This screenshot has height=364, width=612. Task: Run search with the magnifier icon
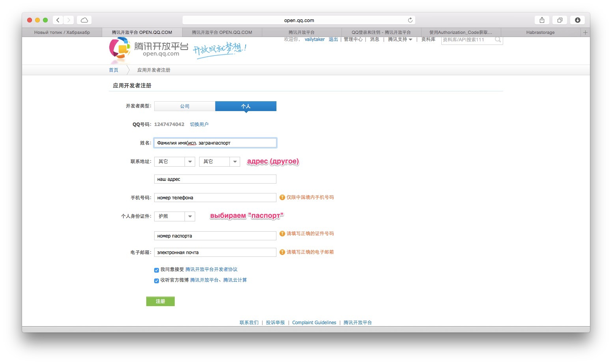pos(498,39)
